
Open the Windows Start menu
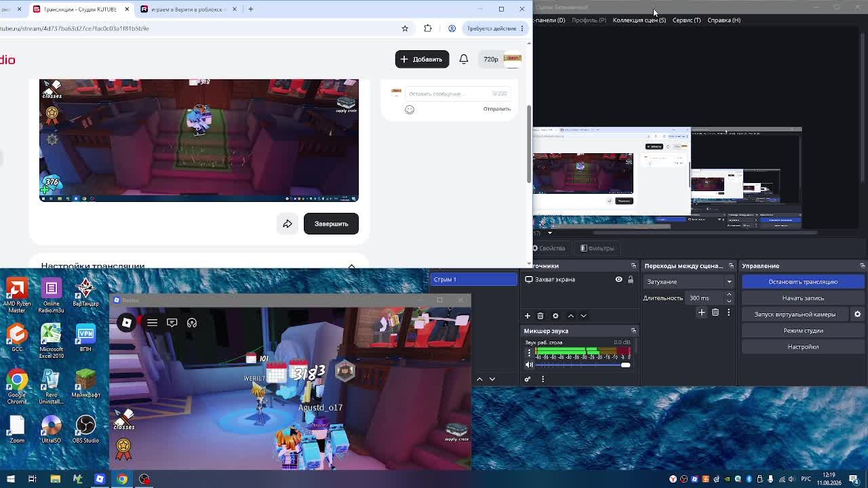click(11, 479)
